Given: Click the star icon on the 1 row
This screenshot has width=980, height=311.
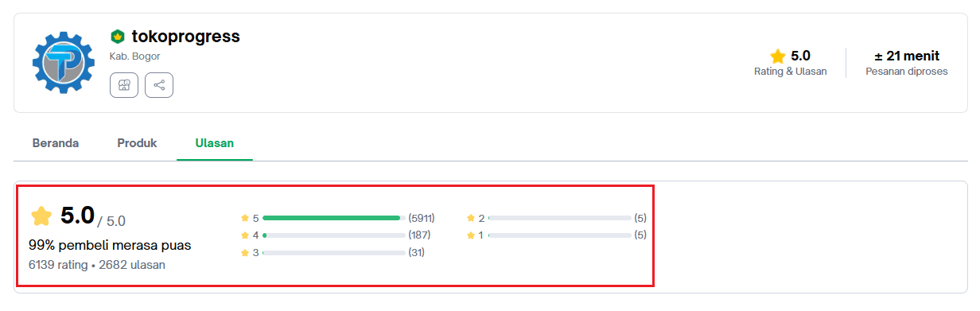Looking at the screenshot, I should coord(471,235).
